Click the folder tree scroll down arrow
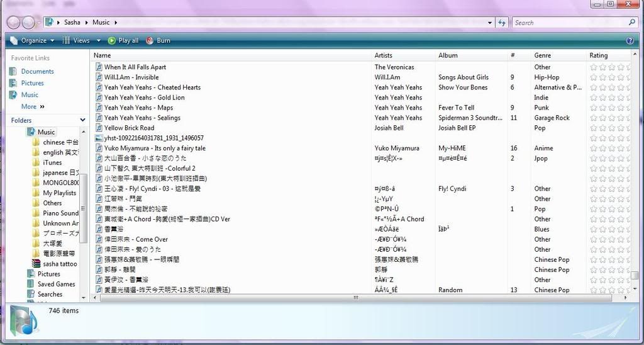The image size is (644, 345). click(84, 298)
